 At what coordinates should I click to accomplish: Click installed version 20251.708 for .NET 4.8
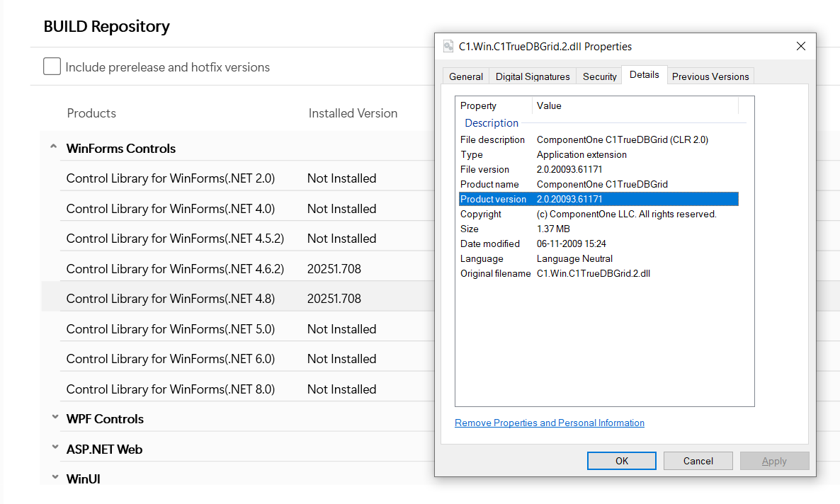334,299
